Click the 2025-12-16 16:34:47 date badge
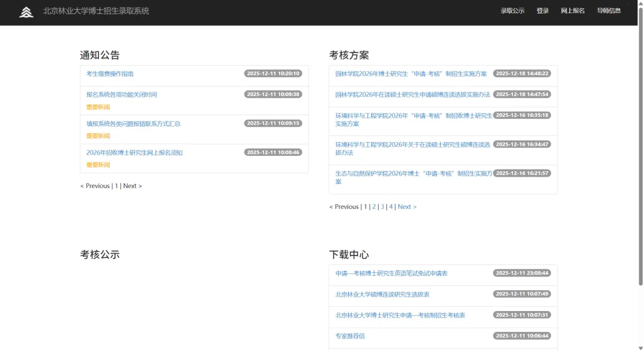 pos(522,144)
